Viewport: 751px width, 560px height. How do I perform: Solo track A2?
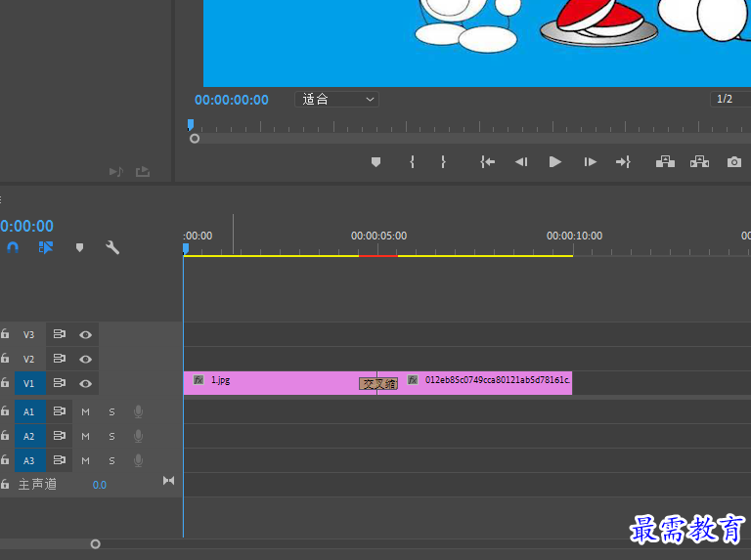pos(111,437)
